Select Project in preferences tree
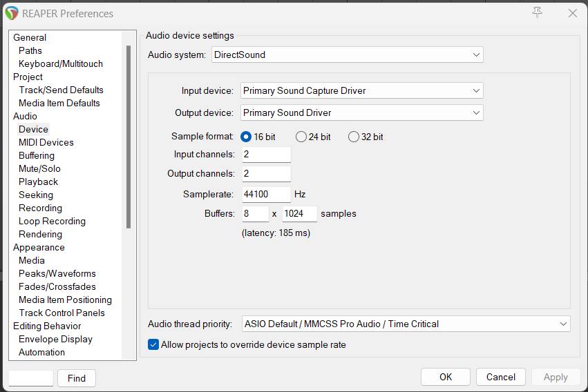This screenshot has width=588, height=392. [28, 77]
